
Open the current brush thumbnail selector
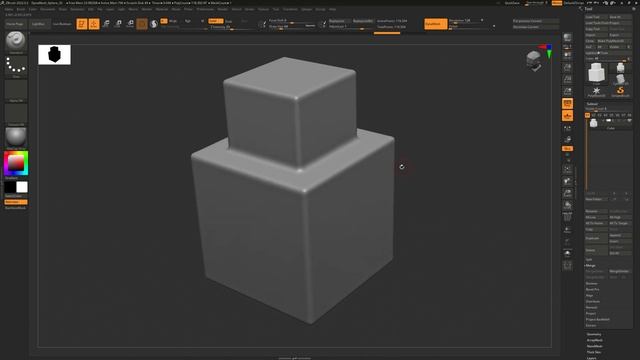coord(16,41)
